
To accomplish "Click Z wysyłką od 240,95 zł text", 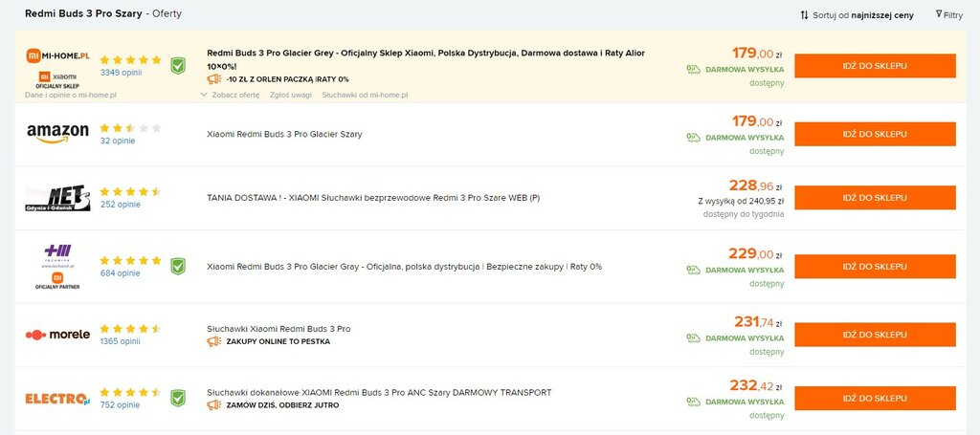I will tap(741, 202).
